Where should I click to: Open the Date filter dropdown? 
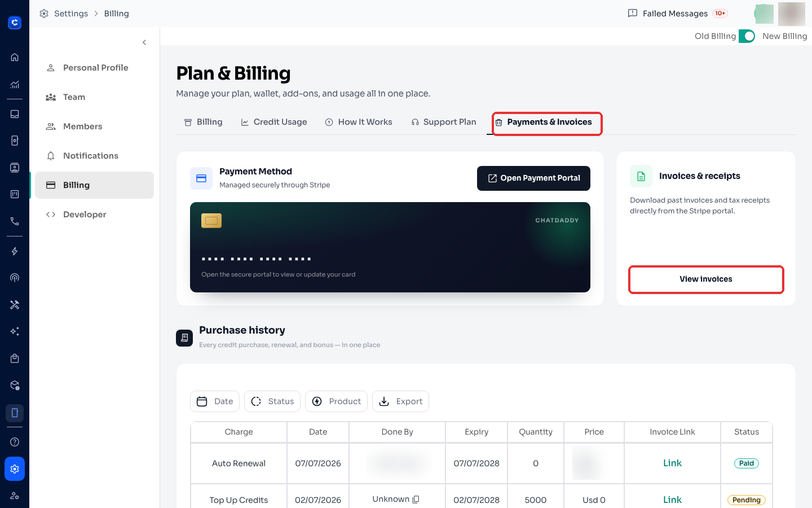pyautogui.click(x=215, y=401)
